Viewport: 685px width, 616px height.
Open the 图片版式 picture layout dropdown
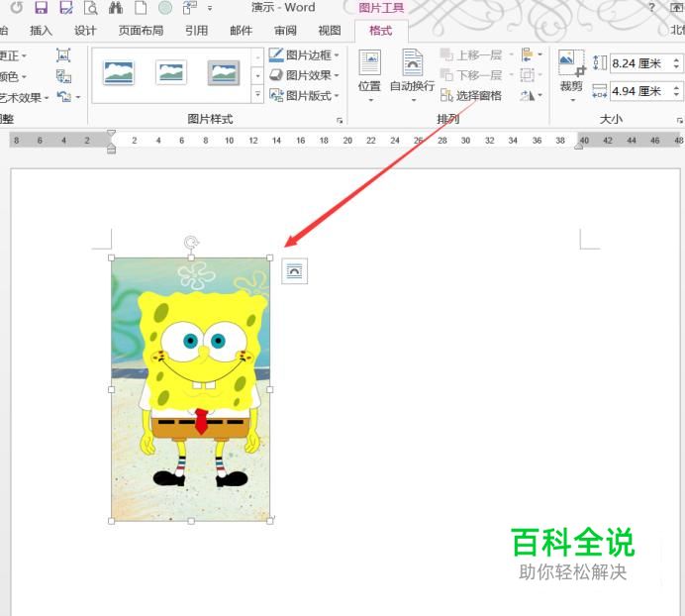[304, 95]
